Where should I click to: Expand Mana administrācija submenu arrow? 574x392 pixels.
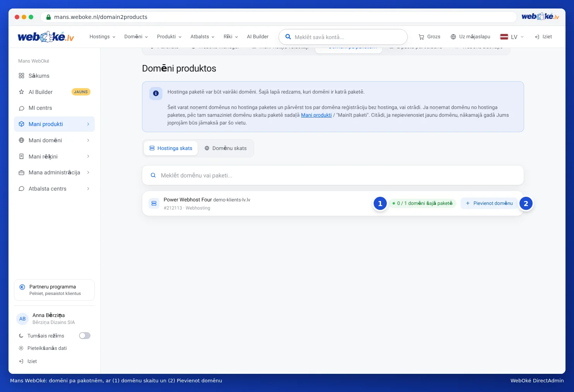[x=88, y=172]
